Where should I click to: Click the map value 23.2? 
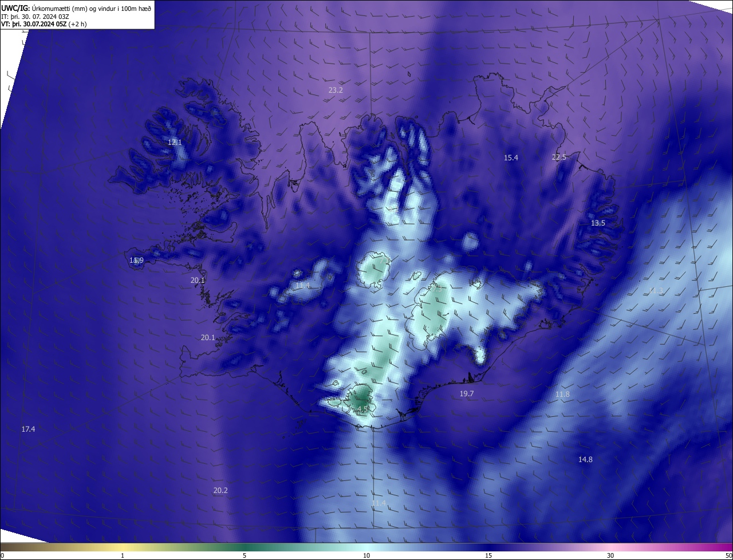click(x=336, y=90)
